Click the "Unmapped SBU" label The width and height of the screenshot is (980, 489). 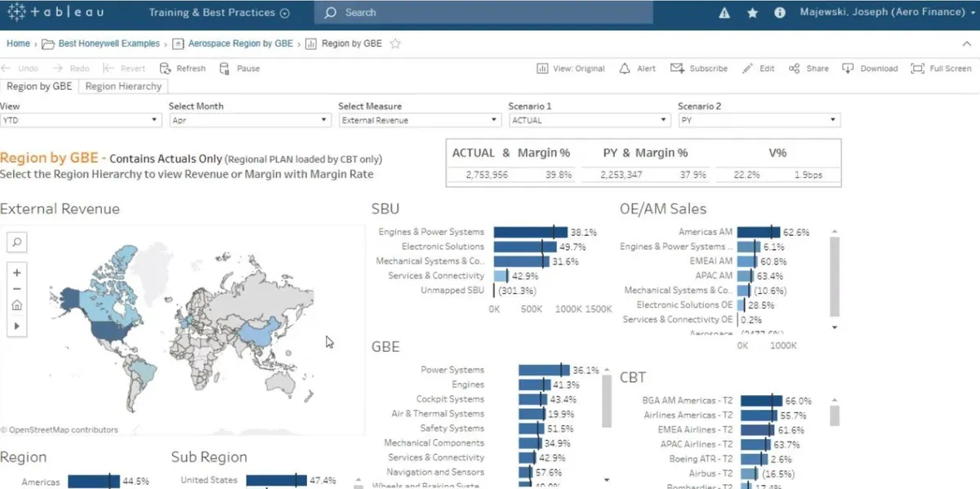pyautogui.click(x=452, y=291)
